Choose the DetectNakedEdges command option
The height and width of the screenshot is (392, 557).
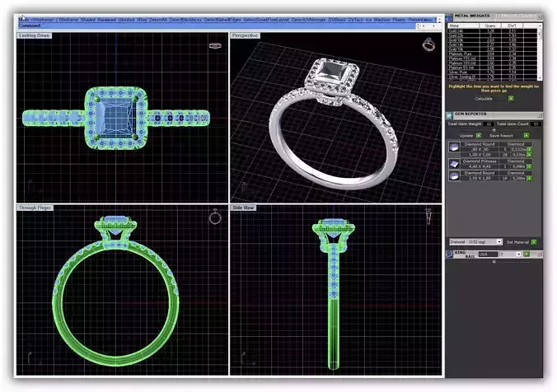tap(222, 20)
